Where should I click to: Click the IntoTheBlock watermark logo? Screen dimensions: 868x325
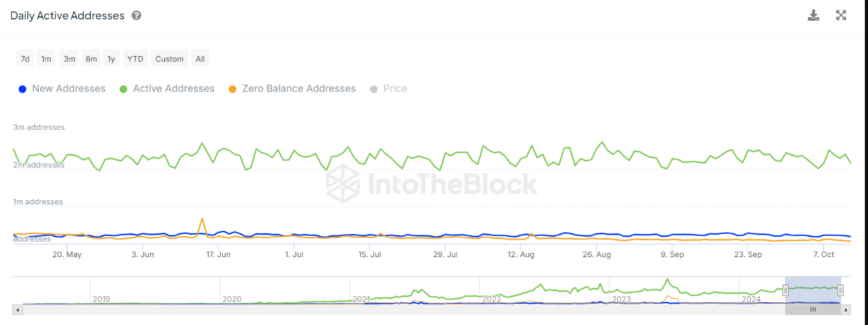pos(431,184)
